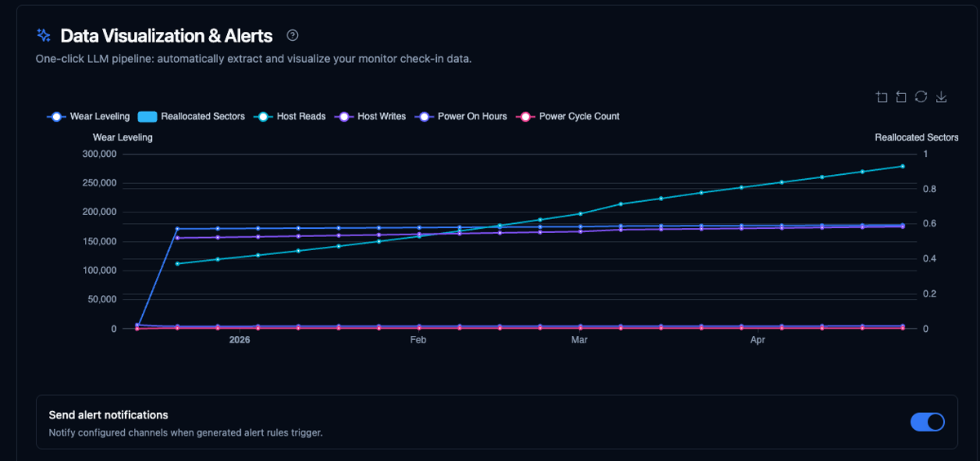
Task: Click the Send alert notifications title text
Action: pyautogui.click(x=109, y=415)
